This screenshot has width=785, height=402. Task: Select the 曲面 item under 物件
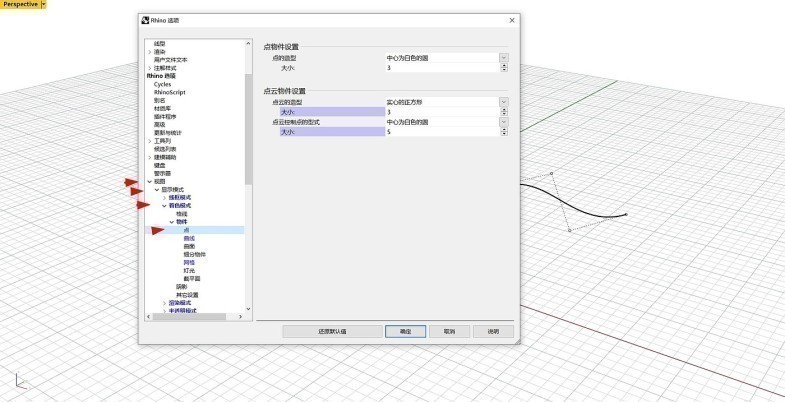tap(189, 246)
